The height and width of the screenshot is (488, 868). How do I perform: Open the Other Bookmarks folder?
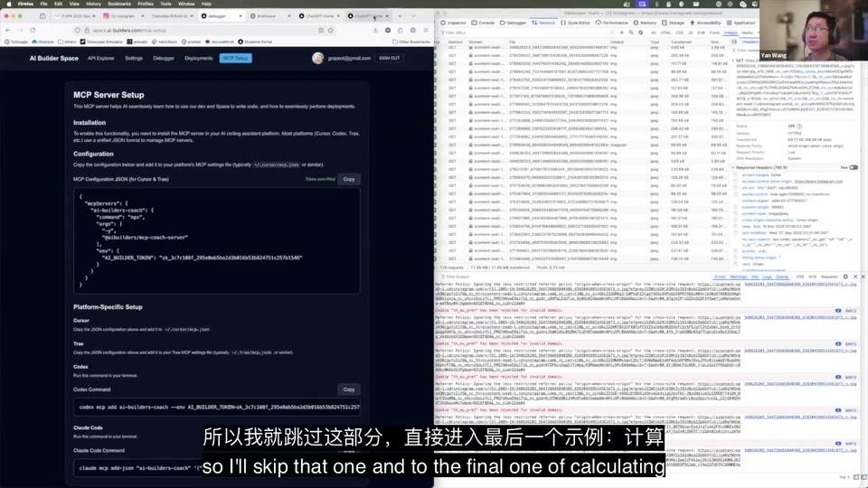coord(411,42)
